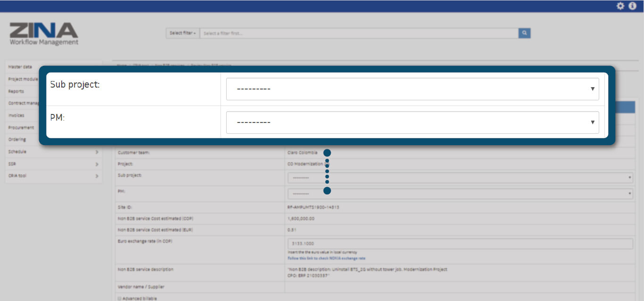Image resolution: width=644 pixels, height=301 pixels.
Task: Open Master data in sidebar
Action: pyautogui.click(x=20, y=67)
